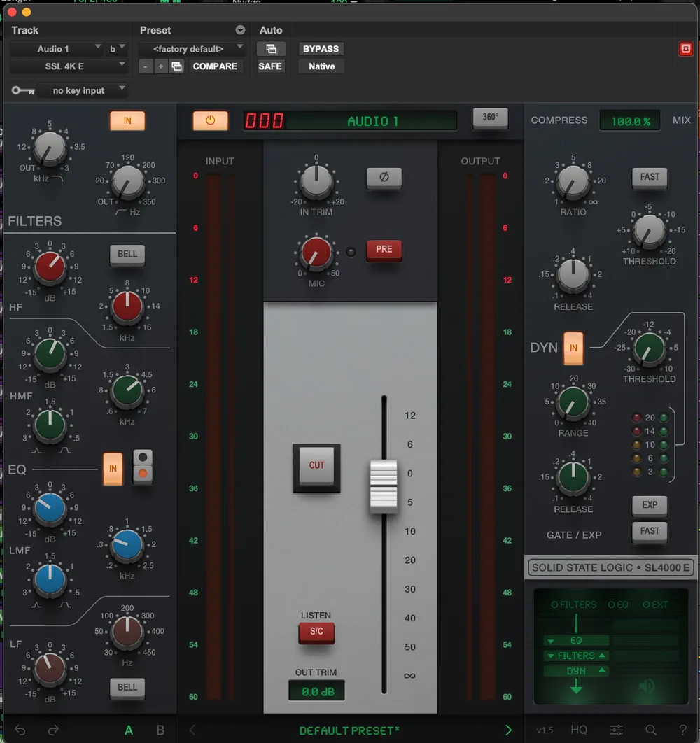The width and height of the screenshot is (700, 743).
Task: Select preset slot A
Action: (x=129, y=730)
